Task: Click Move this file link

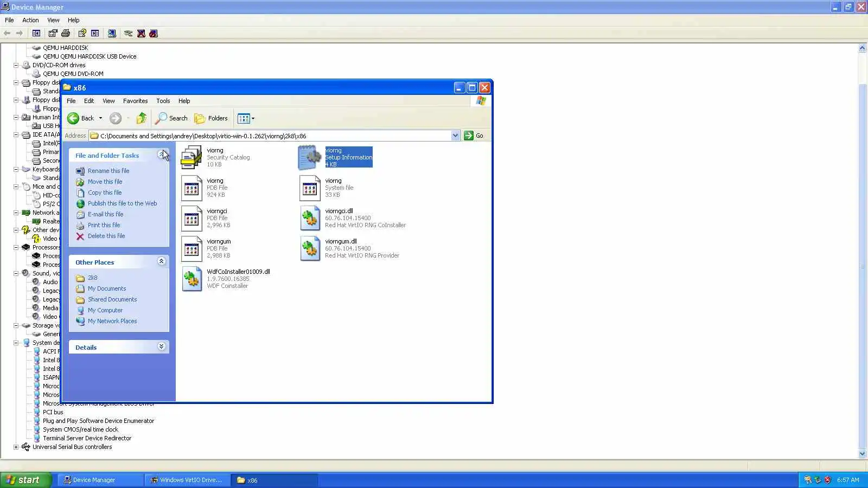Action: click(x=105, y=182)
